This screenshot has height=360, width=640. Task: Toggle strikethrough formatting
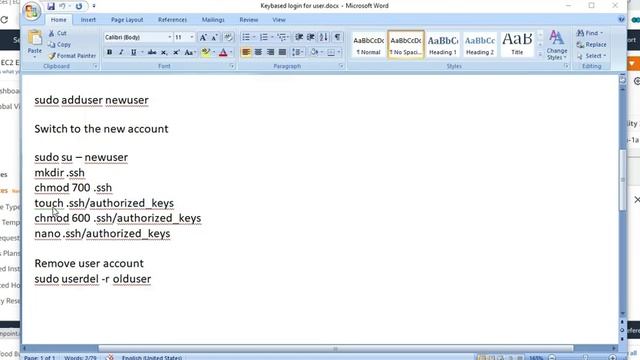(152, 52)
